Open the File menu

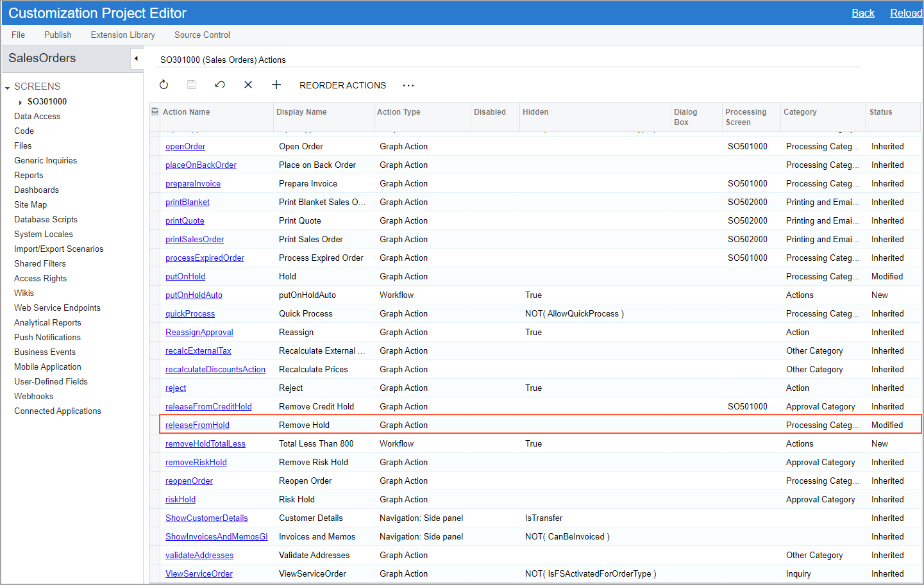[x=18, y=35]
